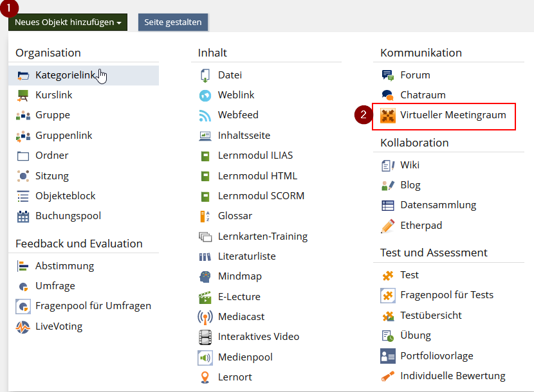
Task: Click the Webfeed RSS icon
Action: [205, 116]
